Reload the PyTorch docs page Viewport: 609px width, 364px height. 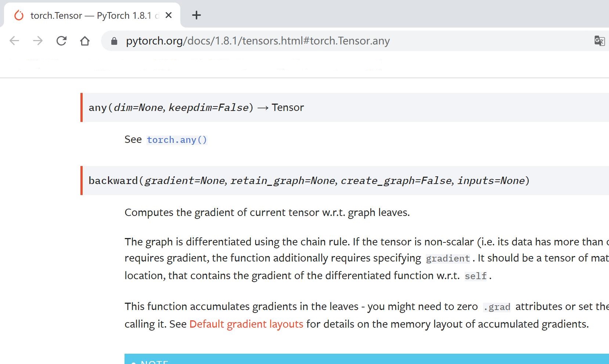61,40
